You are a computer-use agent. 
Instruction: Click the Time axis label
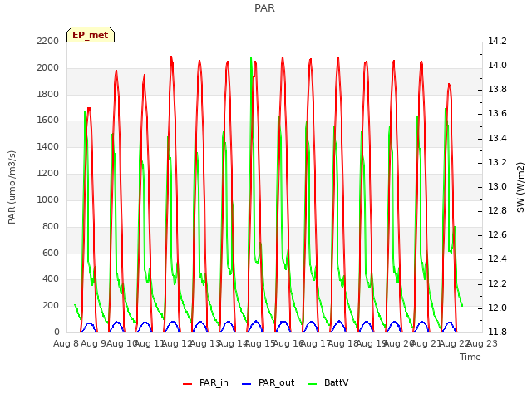[470, 357]
